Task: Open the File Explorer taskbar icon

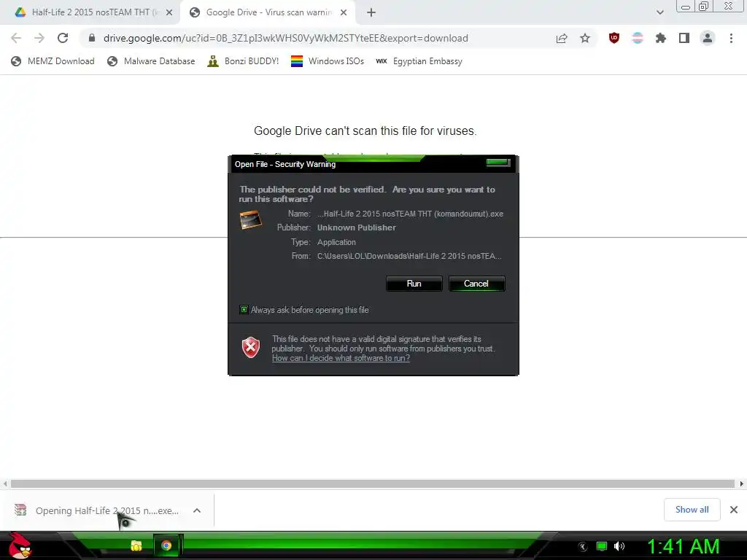Action: pos(136,545)
